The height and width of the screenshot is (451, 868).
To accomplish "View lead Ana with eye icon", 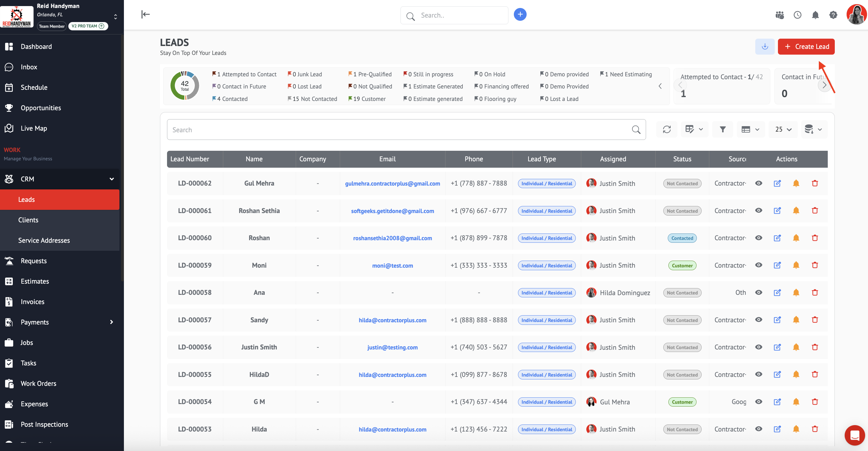I will 758,293.
